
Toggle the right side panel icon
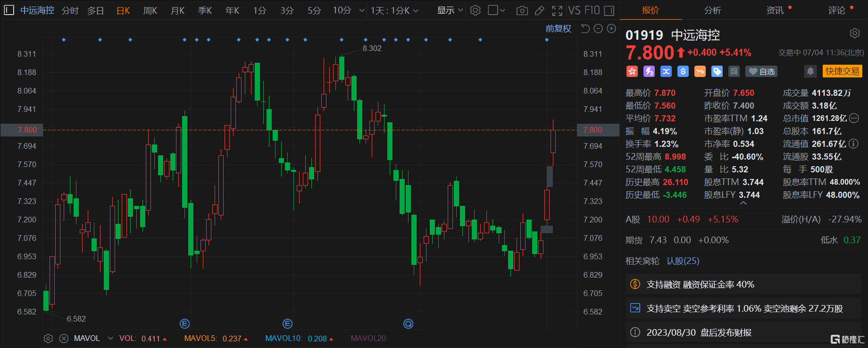pos(609,10)
